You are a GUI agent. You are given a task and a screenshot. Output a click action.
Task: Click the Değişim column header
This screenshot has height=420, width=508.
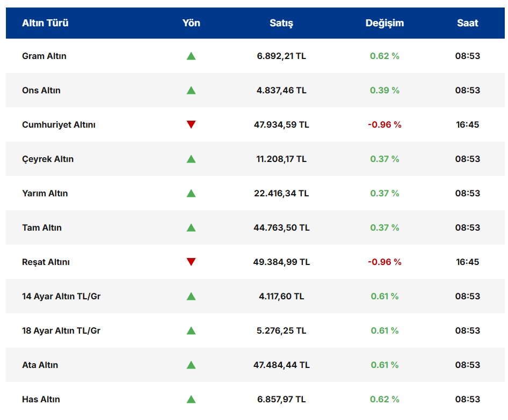pos(384,23)
